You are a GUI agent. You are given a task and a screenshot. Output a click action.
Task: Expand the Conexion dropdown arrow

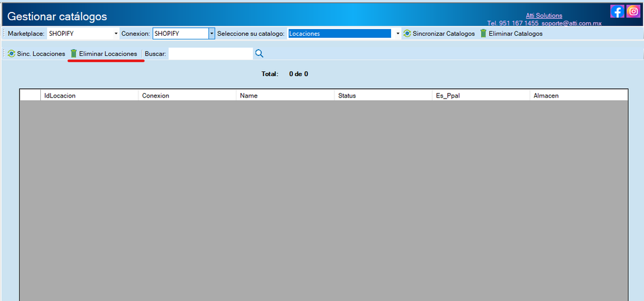pyautogui.click(x=211, y=33)
